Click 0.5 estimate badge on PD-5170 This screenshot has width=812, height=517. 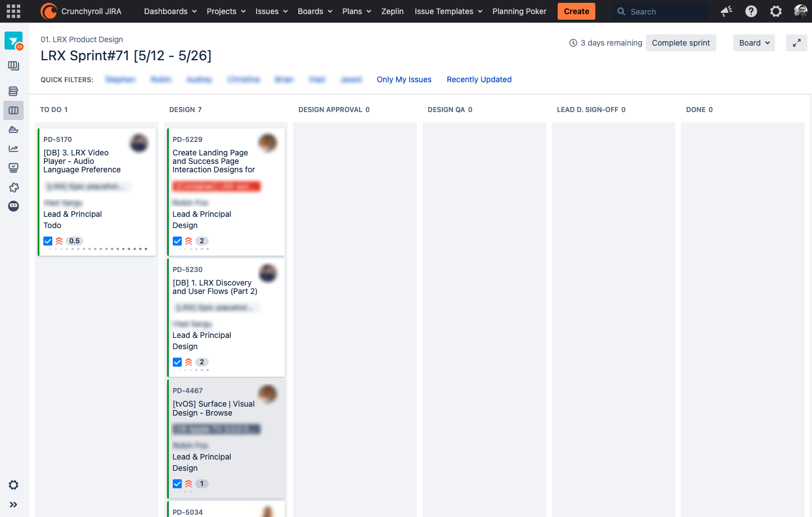click(x=74, y=241)
